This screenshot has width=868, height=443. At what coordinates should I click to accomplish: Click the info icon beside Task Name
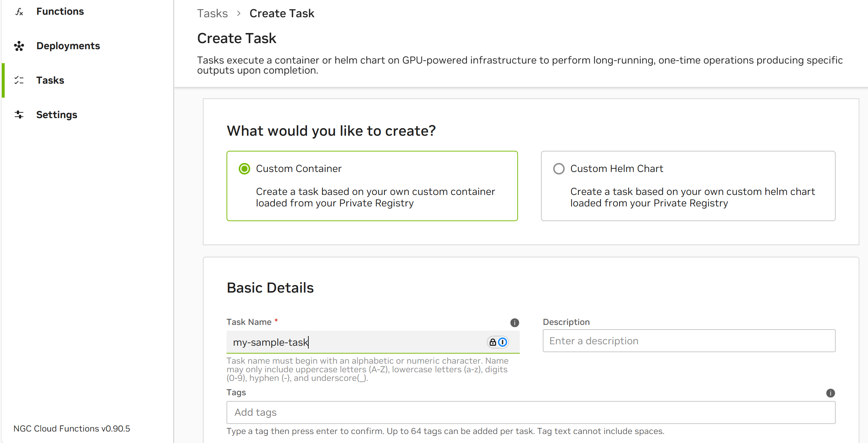[515, 322]
